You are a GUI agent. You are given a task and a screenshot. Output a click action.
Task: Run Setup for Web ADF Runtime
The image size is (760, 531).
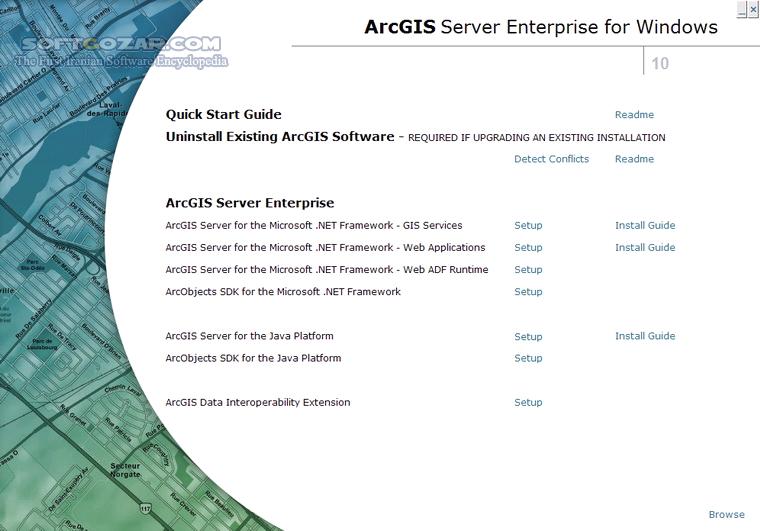coord(528,270)
